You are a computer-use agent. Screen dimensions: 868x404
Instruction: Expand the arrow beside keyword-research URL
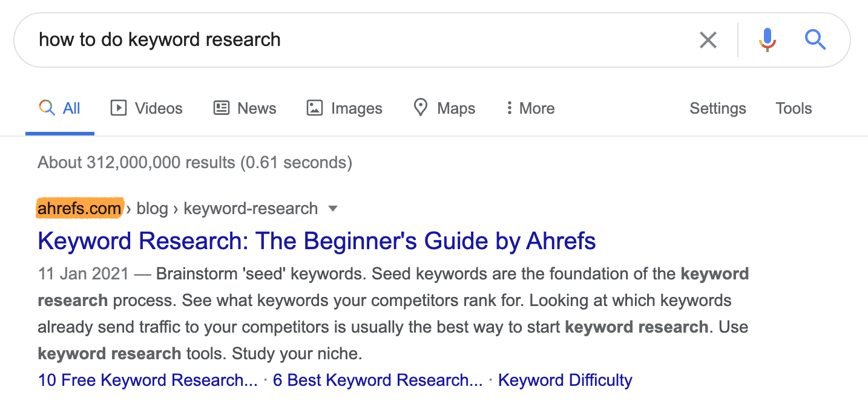[x=332, y=209]
